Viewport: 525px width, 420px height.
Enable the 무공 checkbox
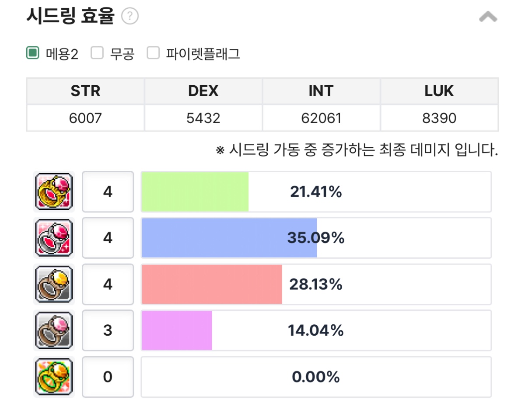click(x=97, y=53)
